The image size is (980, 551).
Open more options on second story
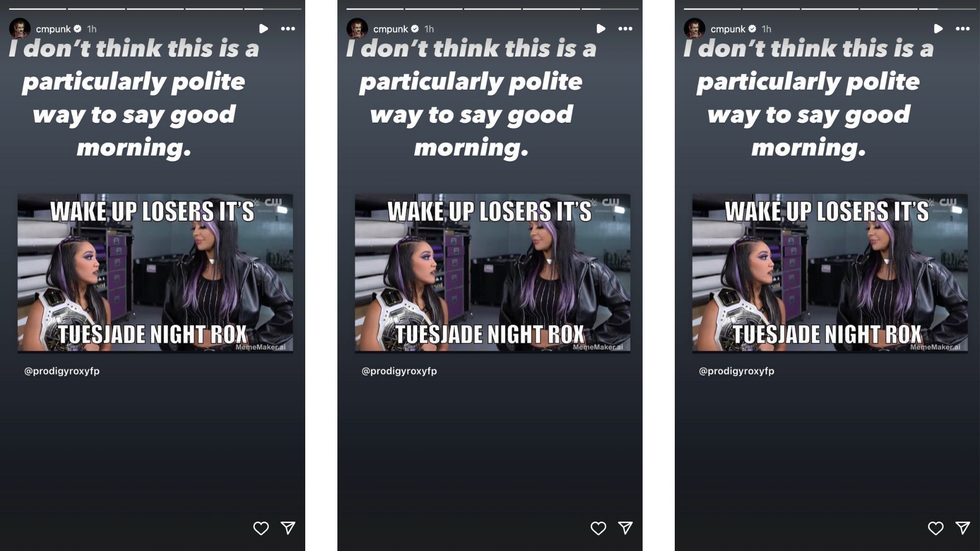tap(625, 28)
